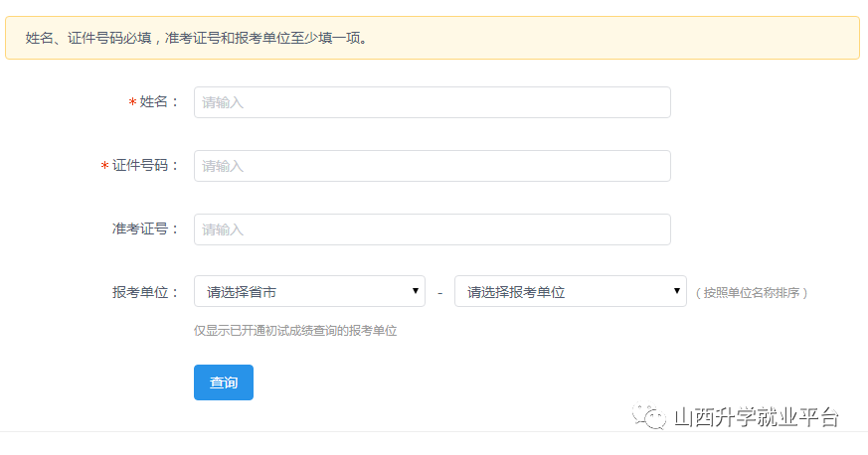Click the 准考证号 field label
This screenshot has width=868, height=455.
(146, 228)
